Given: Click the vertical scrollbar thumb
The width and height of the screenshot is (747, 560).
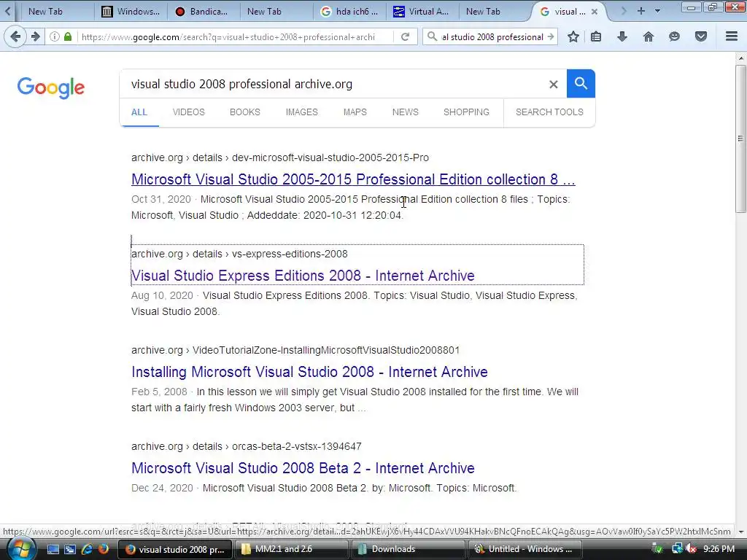Looking at the screenshot, I should pyautogui.click(x=740, y=139).
